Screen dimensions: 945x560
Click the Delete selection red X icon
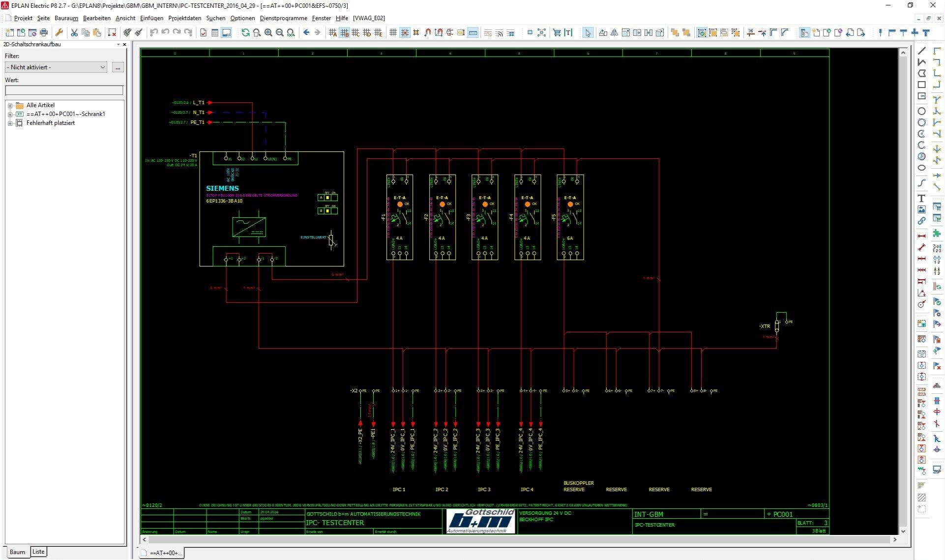pyautogui.click(x=112, y=32)
